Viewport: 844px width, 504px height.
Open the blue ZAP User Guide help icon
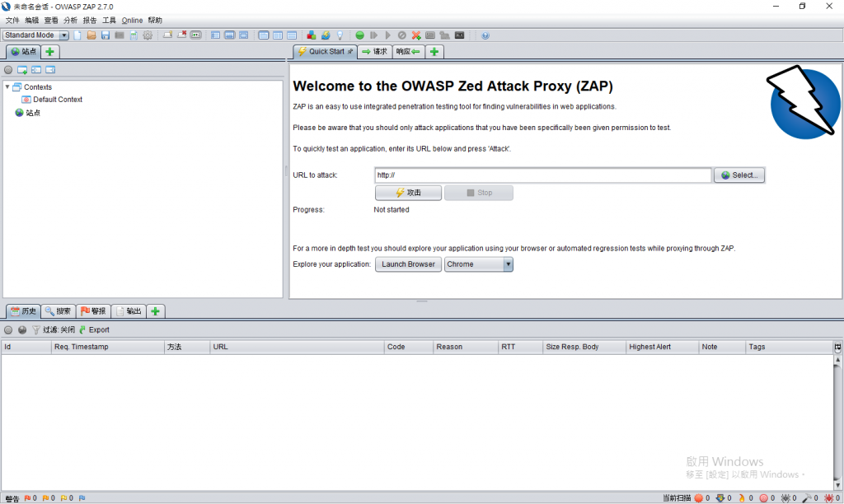(x=485, y=35)
